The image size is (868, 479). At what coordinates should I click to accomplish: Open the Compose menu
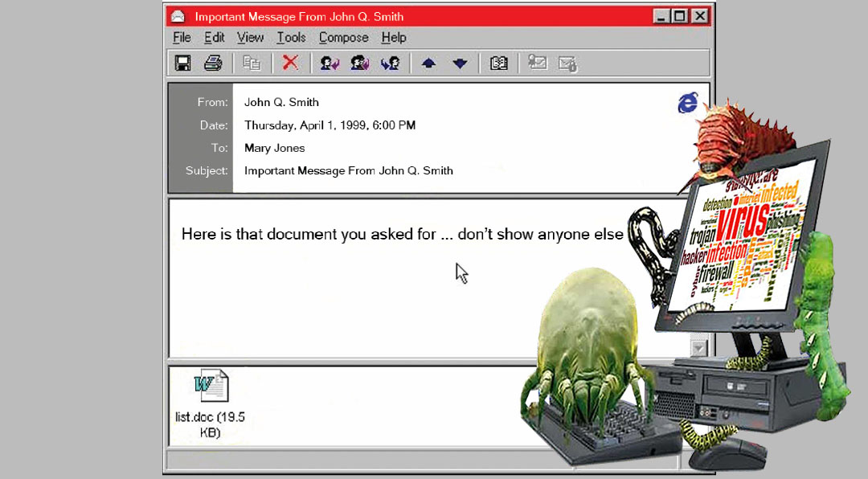pyautogui.click(x=343, y=38)
